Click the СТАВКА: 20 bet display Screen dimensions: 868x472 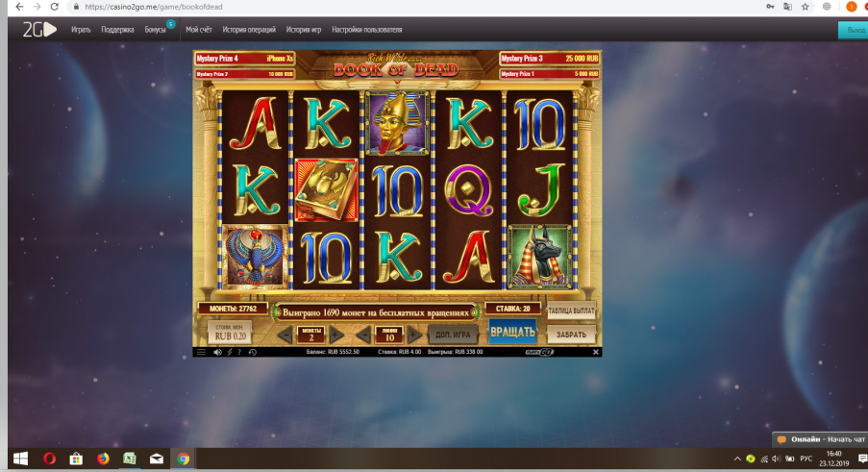pyautogui.click(x=512, y=309)
